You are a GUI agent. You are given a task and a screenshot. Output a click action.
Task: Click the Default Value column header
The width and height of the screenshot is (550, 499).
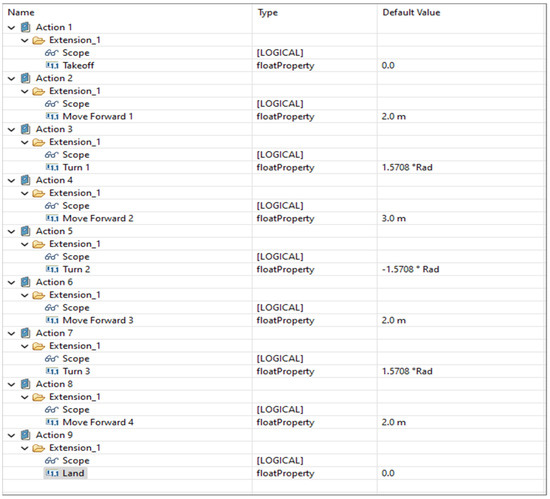pos(411,13)
